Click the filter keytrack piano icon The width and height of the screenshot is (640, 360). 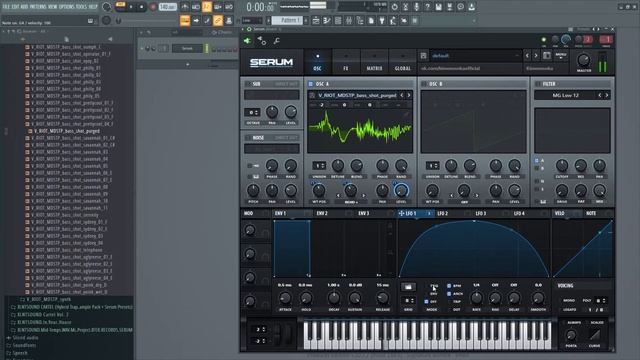[543, 202]
